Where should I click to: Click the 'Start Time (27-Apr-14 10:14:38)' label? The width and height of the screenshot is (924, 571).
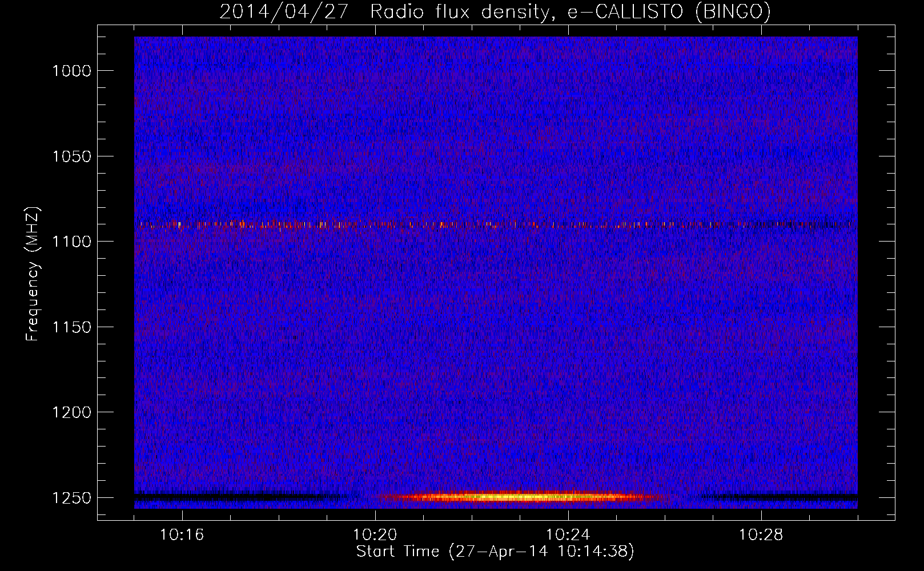click(x=495, y=552)
